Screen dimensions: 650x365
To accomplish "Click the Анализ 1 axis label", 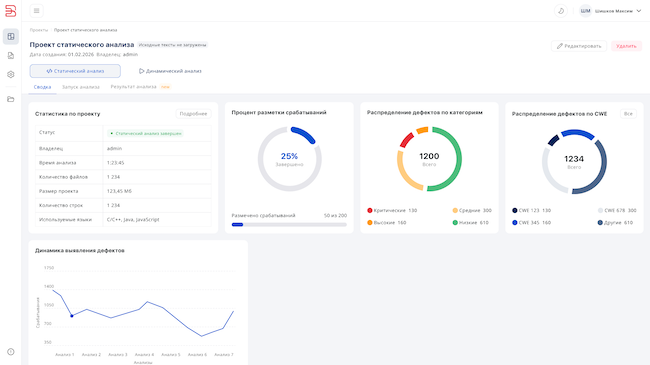I will click(x=65, y=355).
